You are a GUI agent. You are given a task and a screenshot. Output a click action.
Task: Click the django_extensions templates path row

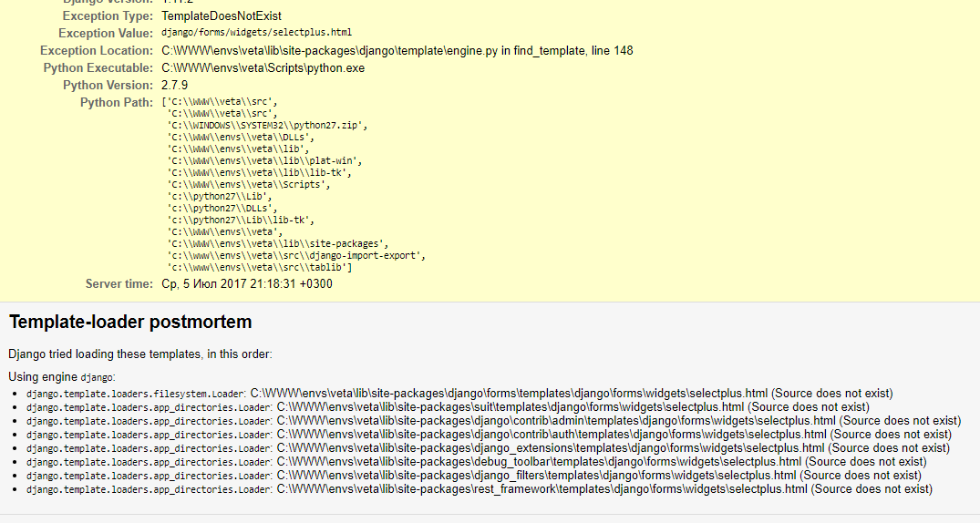[x=488, y=448]
